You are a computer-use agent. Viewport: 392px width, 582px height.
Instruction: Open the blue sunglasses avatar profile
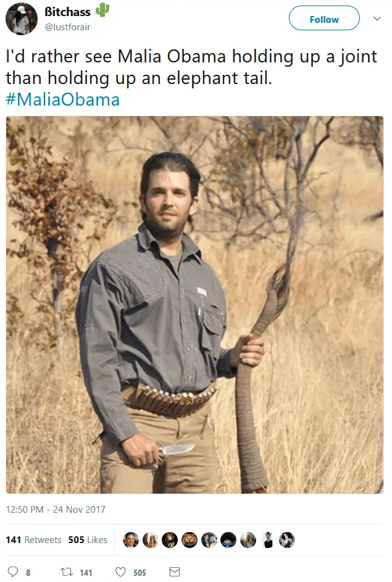click(228, 540)
